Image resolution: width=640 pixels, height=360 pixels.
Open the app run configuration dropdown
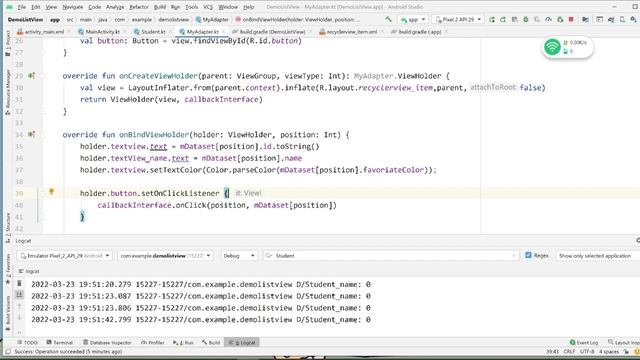pos(413,20)
